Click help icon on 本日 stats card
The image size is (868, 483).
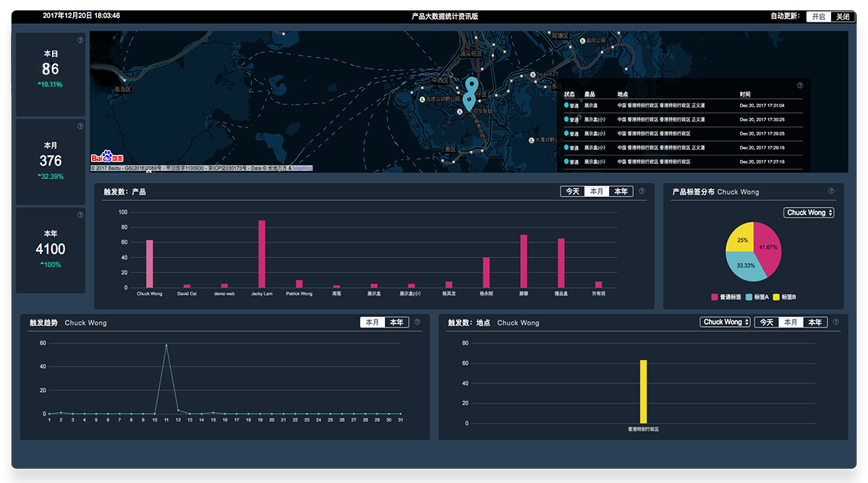pyautogui.click(x=80, y=40)
